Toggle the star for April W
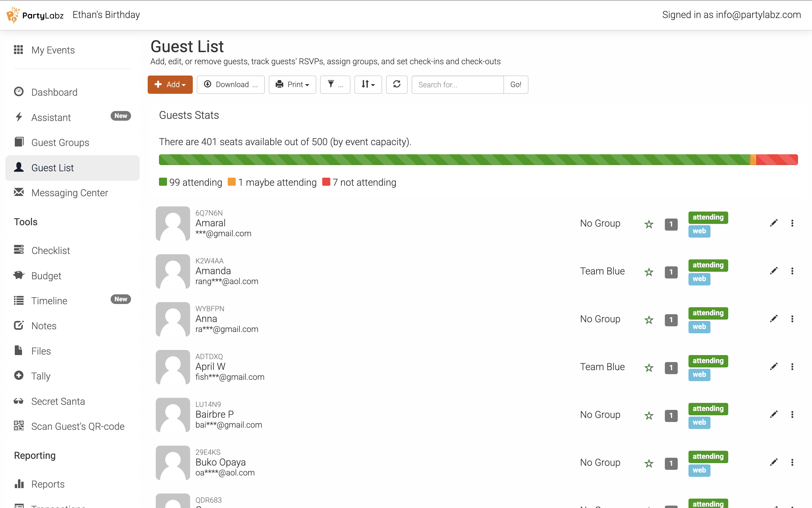This screenshot has width=812, height=508. coord(649,368)
